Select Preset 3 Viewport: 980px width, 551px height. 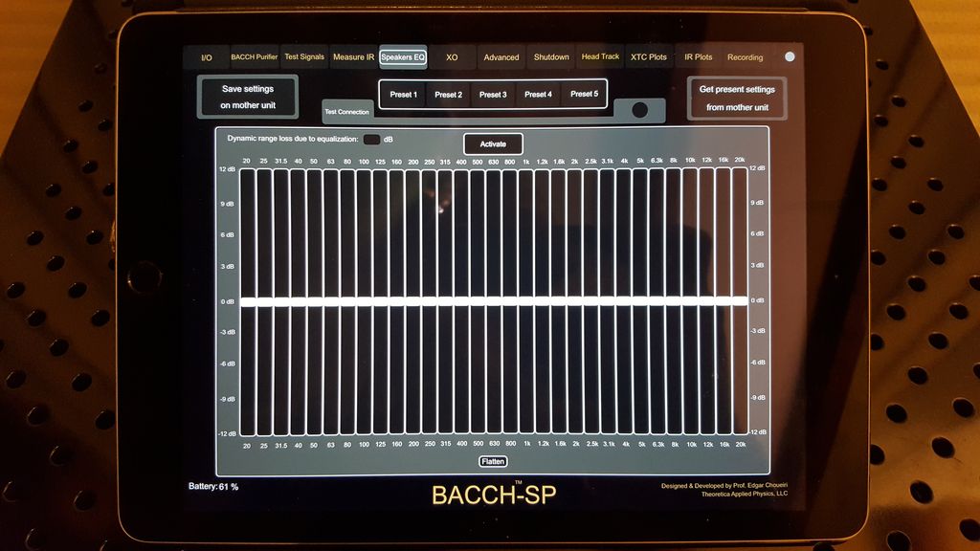tap(493, 95)
